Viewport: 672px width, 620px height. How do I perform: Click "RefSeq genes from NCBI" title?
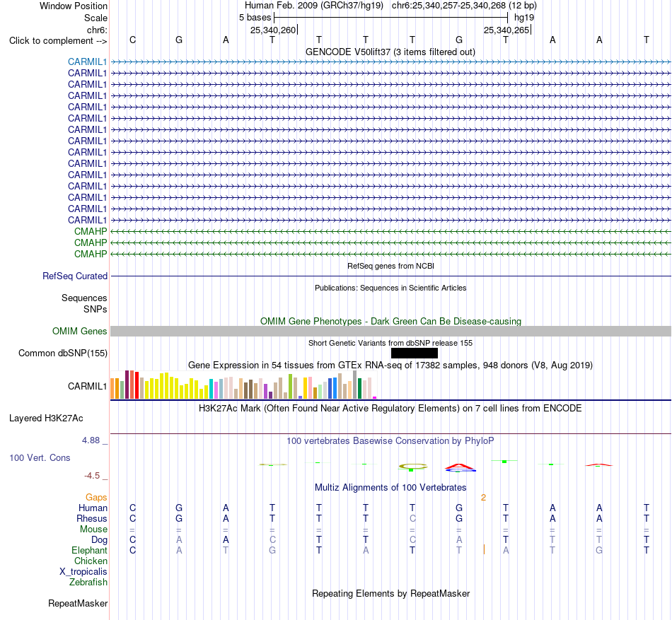point(390,266)
